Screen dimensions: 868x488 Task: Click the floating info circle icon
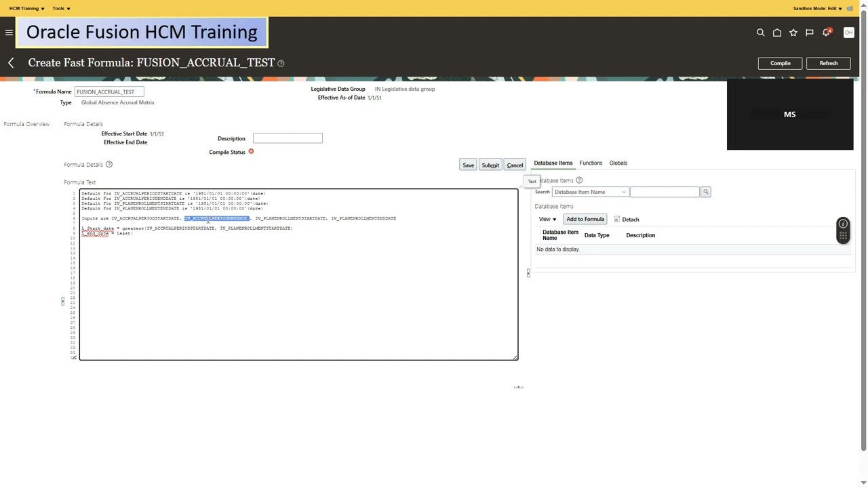(x=843, y=224)
